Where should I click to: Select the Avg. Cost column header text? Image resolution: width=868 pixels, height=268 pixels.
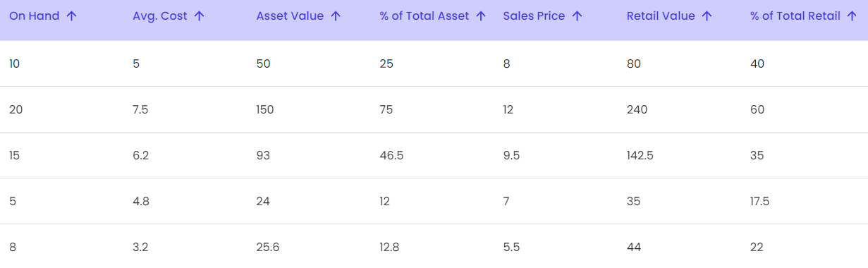(x=160, y=16)
